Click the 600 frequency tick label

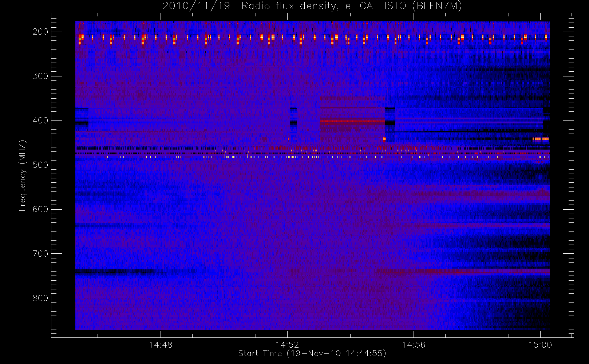point(40,209)
